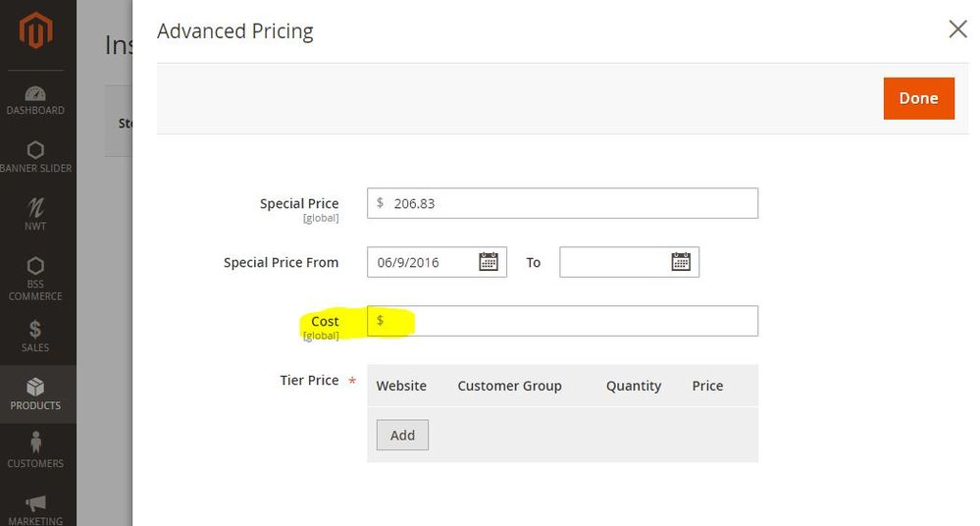Add a new Tier Price row

tap(402, 435)
